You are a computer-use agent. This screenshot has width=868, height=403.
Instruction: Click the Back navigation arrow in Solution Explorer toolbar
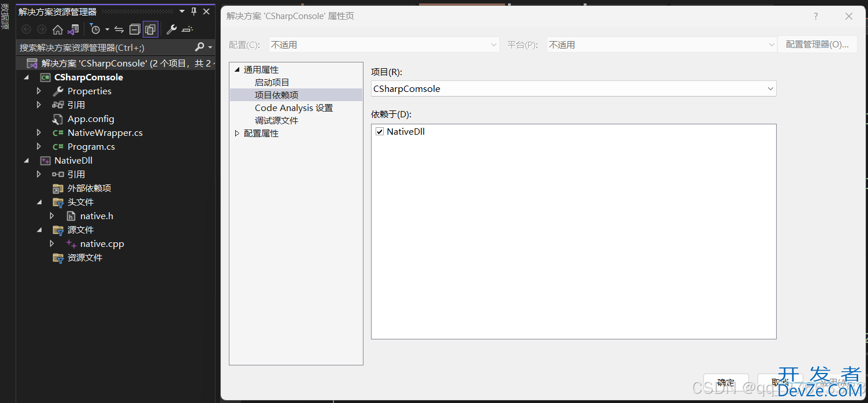(26, 29)
